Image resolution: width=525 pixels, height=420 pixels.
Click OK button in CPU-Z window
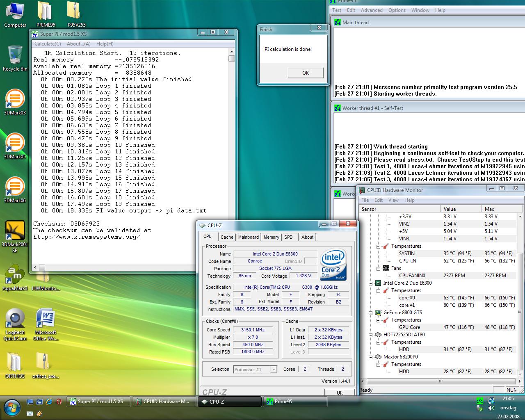pos(340,393)
